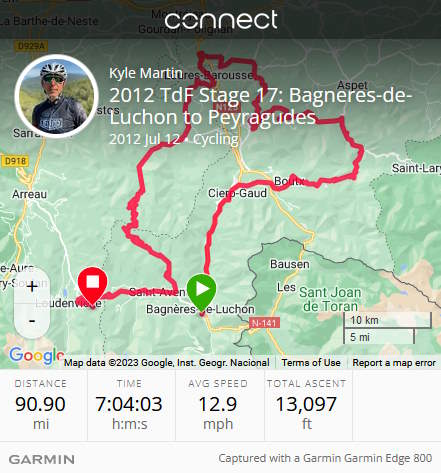The height and width of the screenshot is (473, 441).
Task: Open Terms of Use link
Action: click(311, 363)
